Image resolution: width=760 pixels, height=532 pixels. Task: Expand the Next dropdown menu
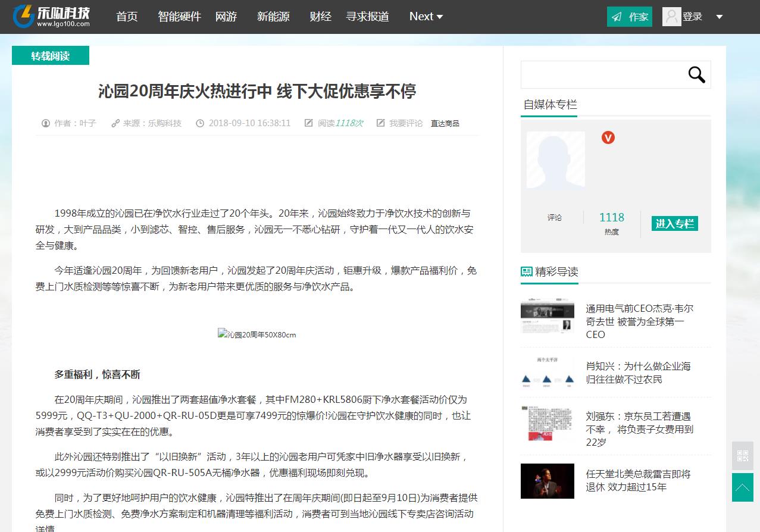tap(426, 17)
